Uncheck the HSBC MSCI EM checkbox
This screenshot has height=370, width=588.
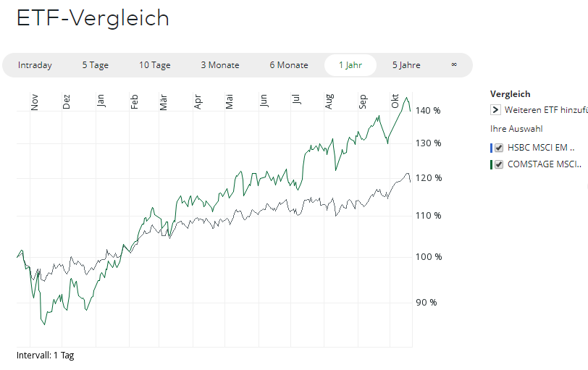tap(498, 148)
